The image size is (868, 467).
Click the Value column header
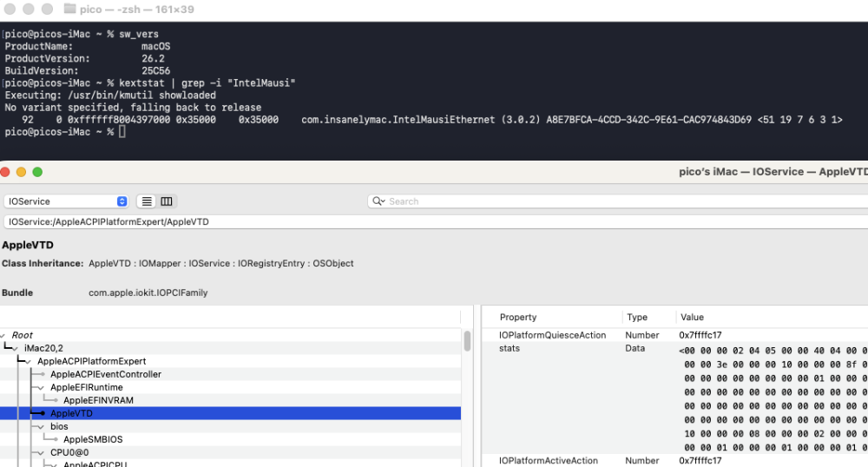click(x=692, y=317)
